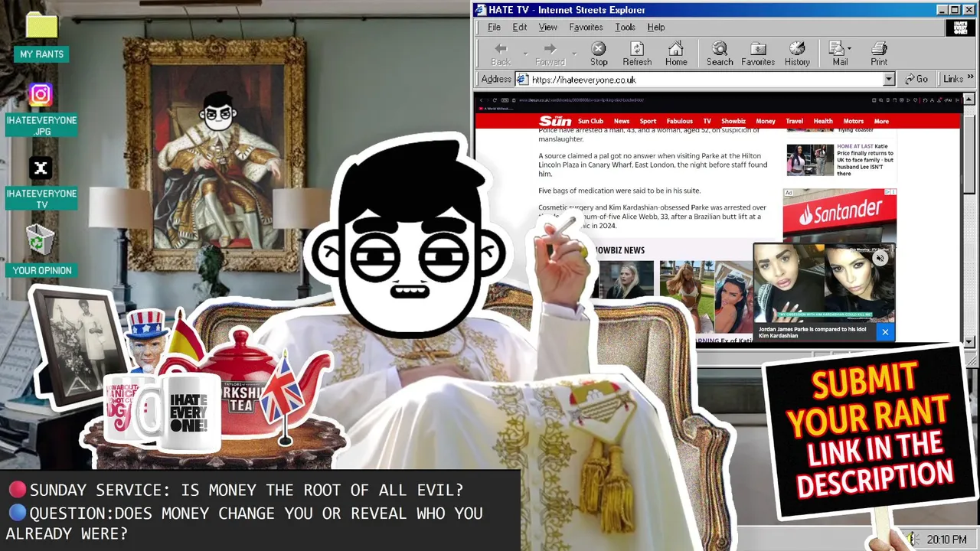Open the address bar dropdown
The width and height of the screenshot is (980, 551).
(889, 80)
